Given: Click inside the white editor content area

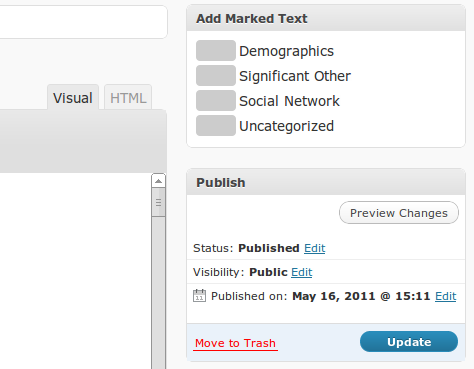Looking at the screenshot, I should click(75, 271).
